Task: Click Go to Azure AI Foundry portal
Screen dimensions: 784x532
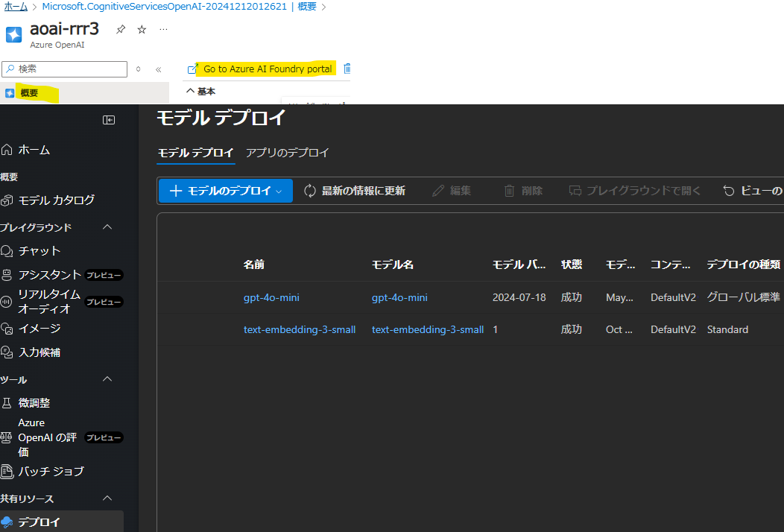Action: (268, 69)
